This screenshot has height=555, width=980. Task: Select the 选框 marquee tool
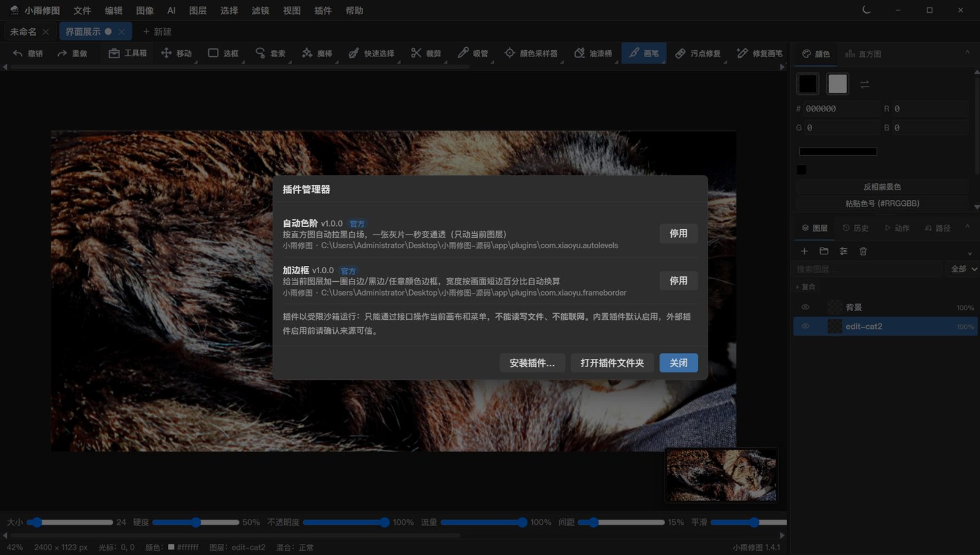click(x=223, y=53)
